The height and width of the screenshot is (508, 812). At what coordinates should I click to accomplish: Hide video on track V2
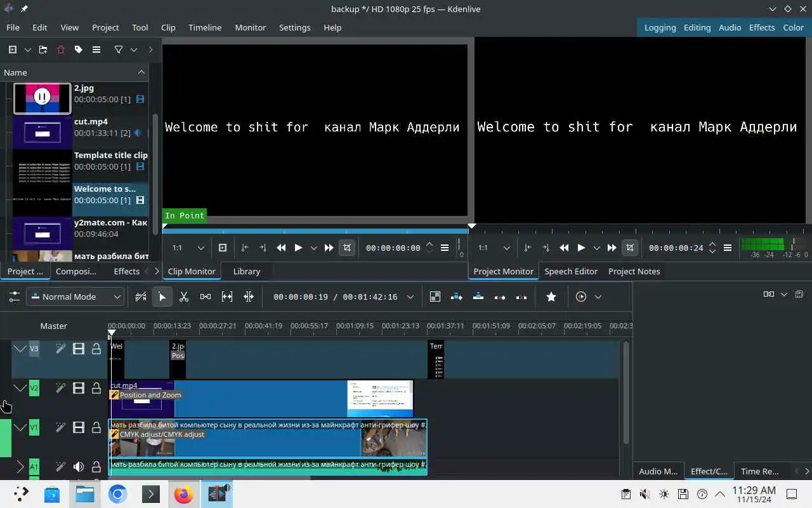click(x=79, y=388)
